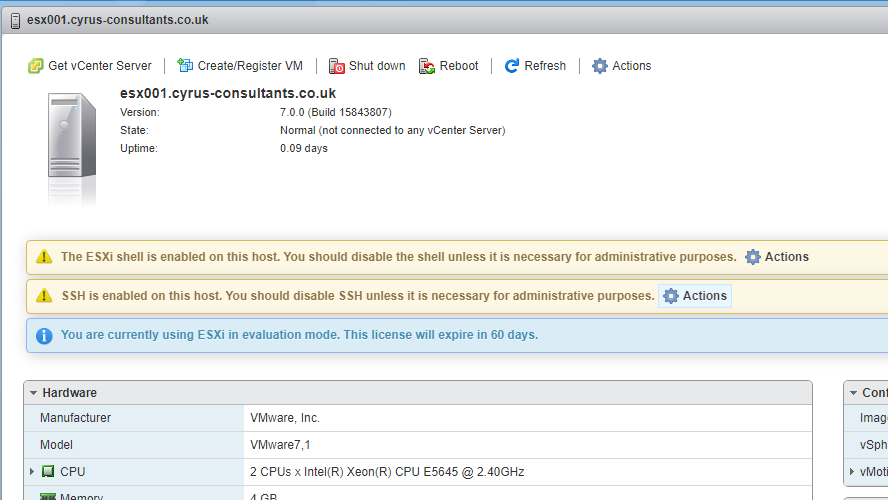Click the green CPU chip icon
This screenshot has width=888, height=500.
pos(48,472)
